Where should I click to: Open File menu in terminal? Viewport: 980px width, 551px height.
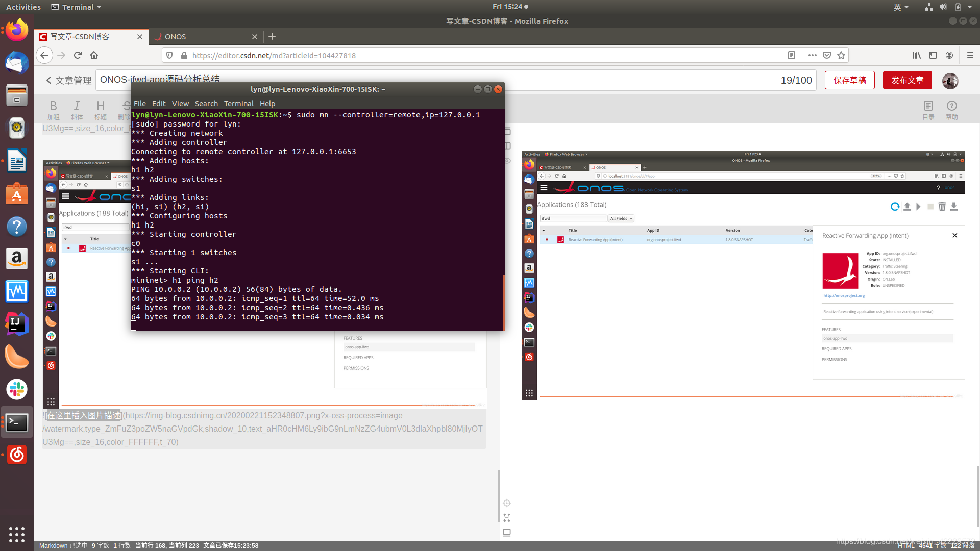[139, 103]
